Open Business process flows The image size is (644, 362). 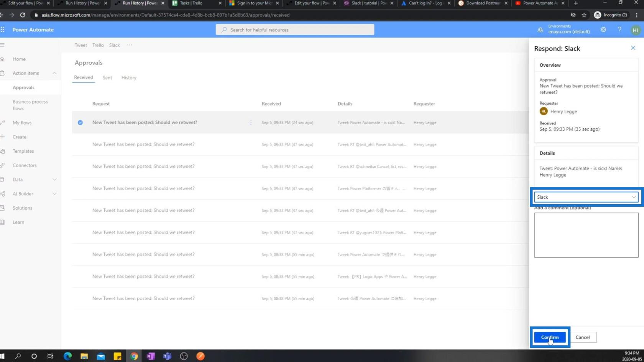click(30, 105)
